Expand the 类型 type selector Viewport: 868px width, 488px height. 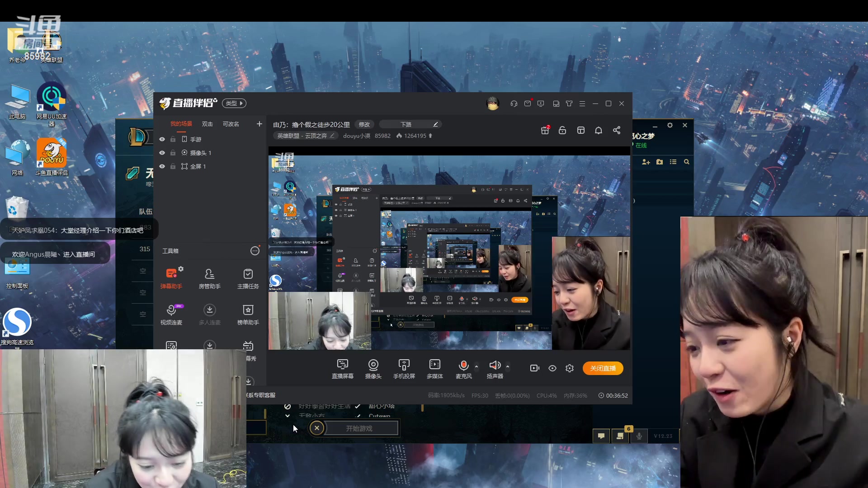pyautogui.click(x=234, y=103)
